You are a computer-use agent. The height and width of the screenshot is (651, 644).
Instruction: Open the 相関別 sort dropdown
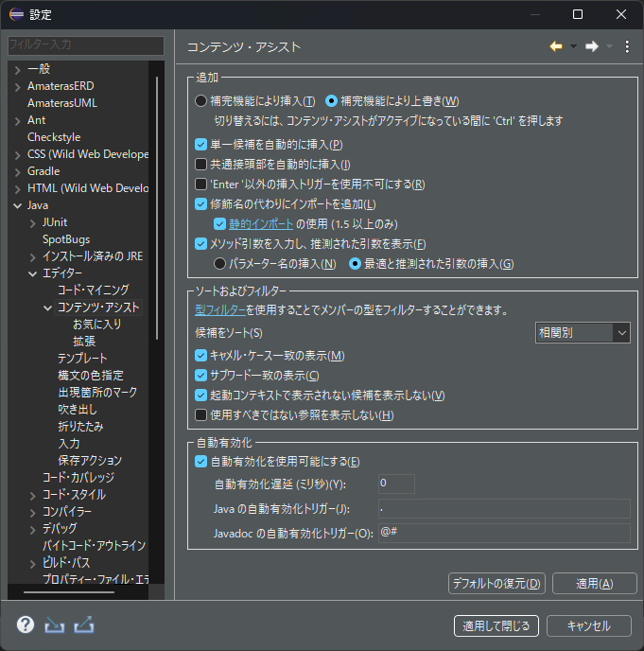tap(583, 332)
